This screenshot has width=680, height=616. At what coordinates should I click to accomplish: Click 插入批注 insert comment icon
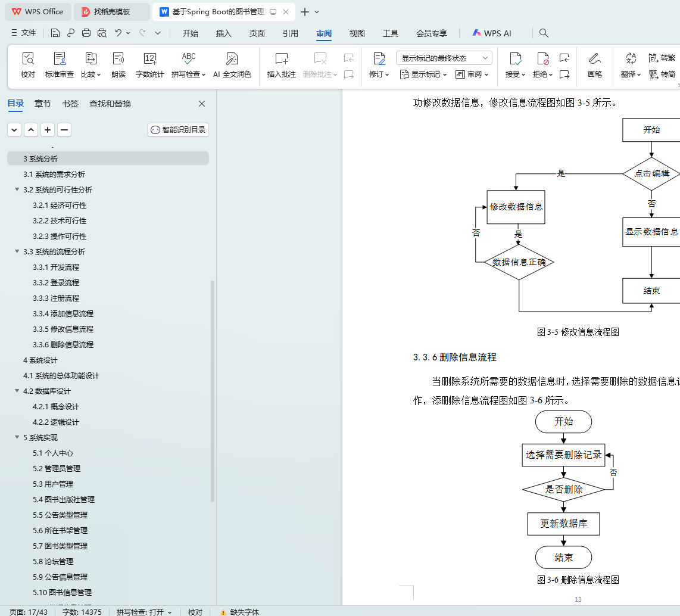pyautogui.click(x=282, y=65)
